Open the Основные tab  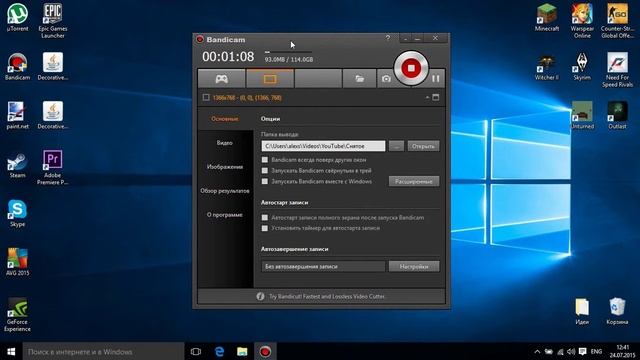click(225, 119)
